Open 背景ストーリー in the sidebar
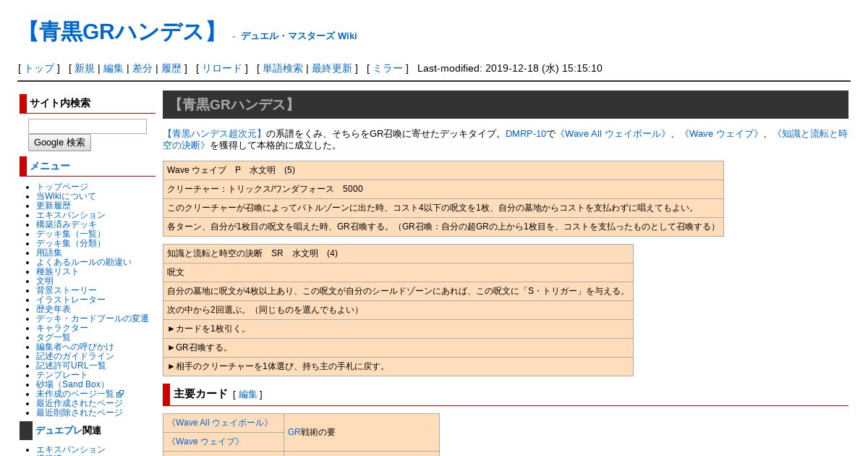Viewport: 868px width, 456px height. [x=67, y=290]
